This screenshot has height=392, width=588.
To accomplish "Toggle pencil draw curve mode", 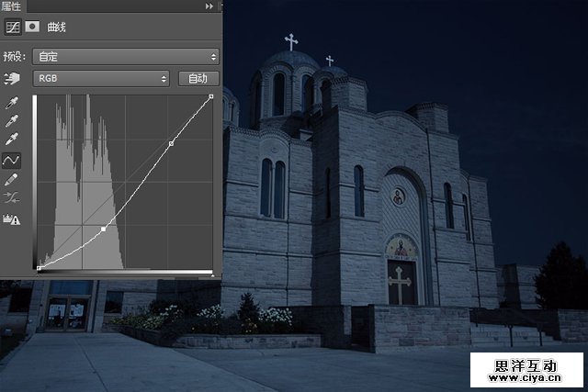I will click(13, 180).
